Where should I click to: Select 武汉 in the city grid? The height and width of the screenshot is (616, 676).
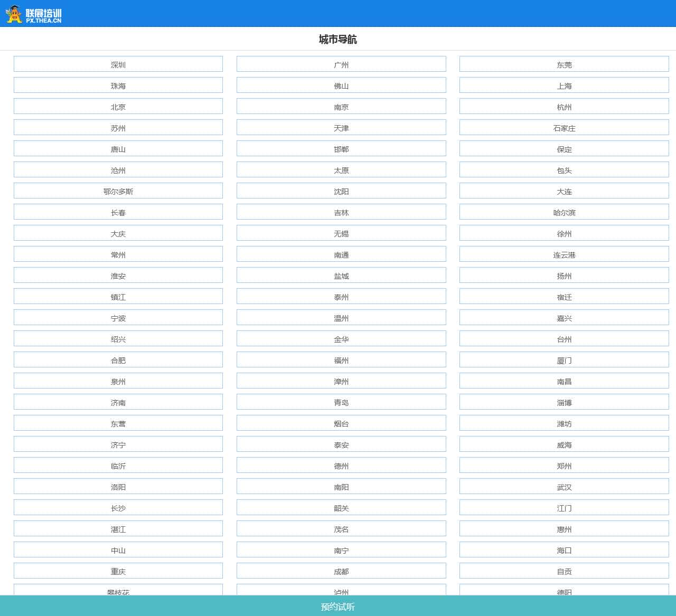click(564, 487)
